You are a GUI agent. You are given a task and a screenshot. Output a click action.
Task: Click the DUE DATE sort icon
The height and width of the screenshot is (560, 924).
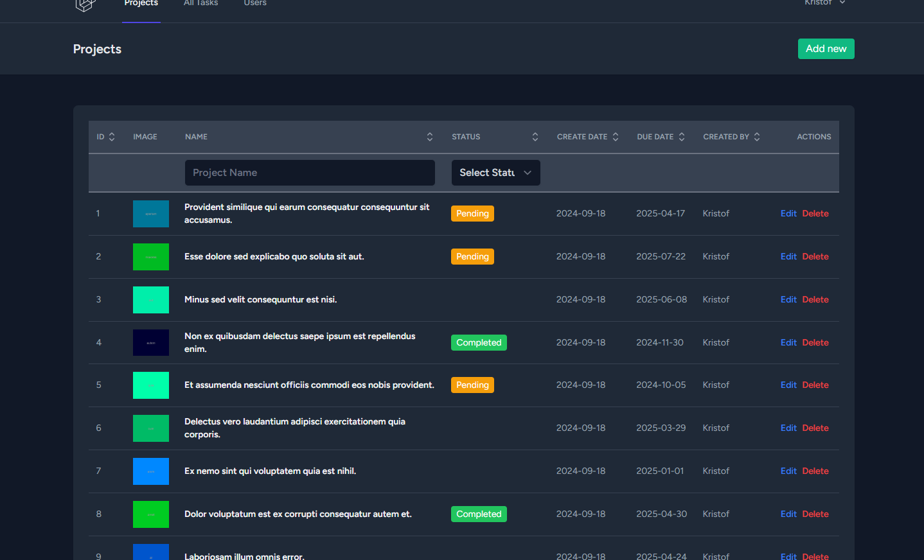tap(682, 136)
